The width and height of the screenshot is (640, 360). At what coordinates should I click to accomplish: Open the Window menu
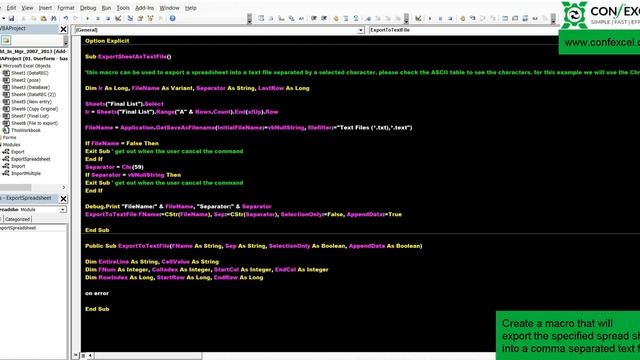point(169,8)
